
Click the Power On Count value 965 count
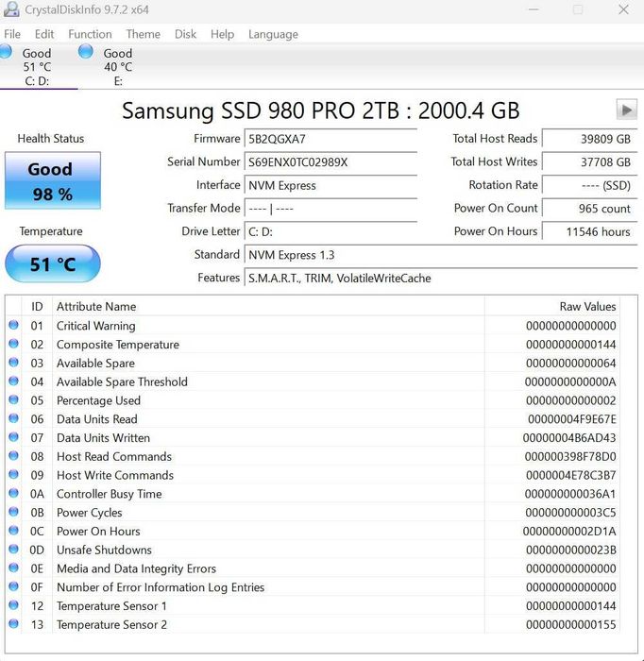click(x=589, y=209)
